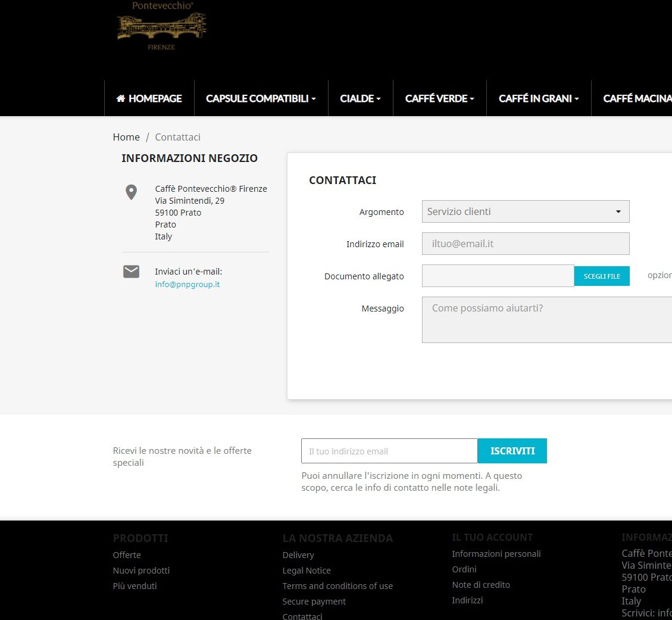This screenshot has width=672, height=620.
Task: Open the Legal Notice footer link
Action: [x=307, y=570]
